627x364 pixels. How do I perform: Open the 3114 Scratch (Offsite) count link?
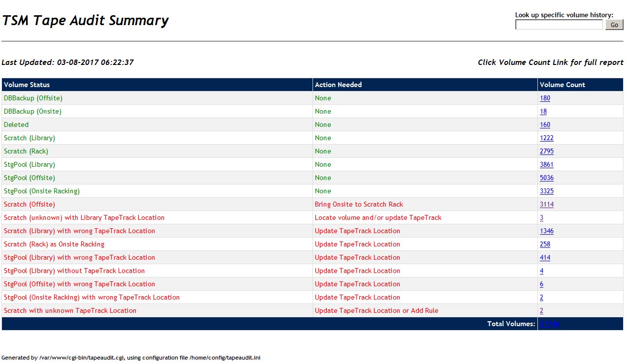point(547,205)
